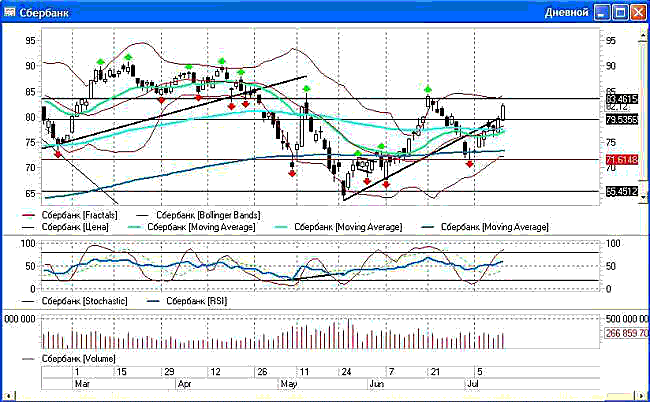Click the 24 date label on time axis

346,372
